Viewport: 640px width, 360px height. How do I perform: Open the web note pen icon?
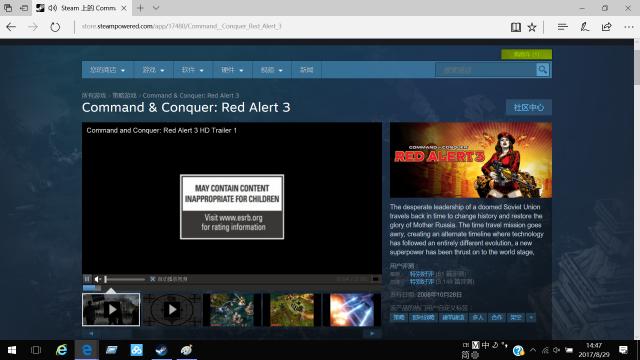[x=584, y=27]
